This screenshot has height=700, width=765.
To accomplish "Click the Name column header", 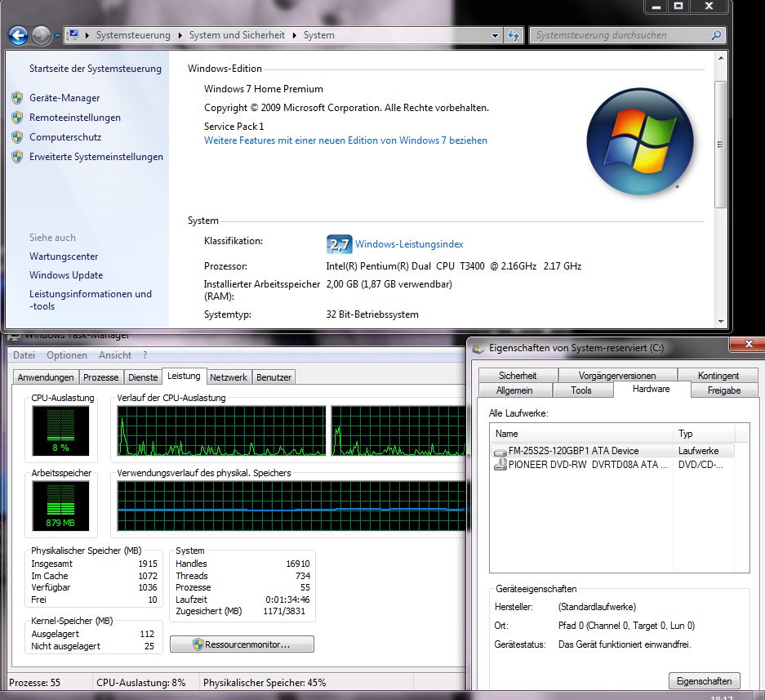I will (x=581, y=434).
